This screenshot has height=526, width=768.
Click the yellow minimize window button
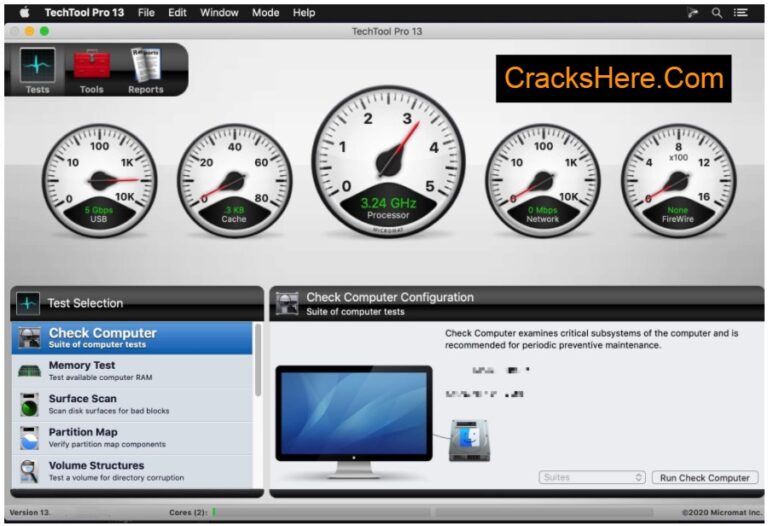point(29,31)
